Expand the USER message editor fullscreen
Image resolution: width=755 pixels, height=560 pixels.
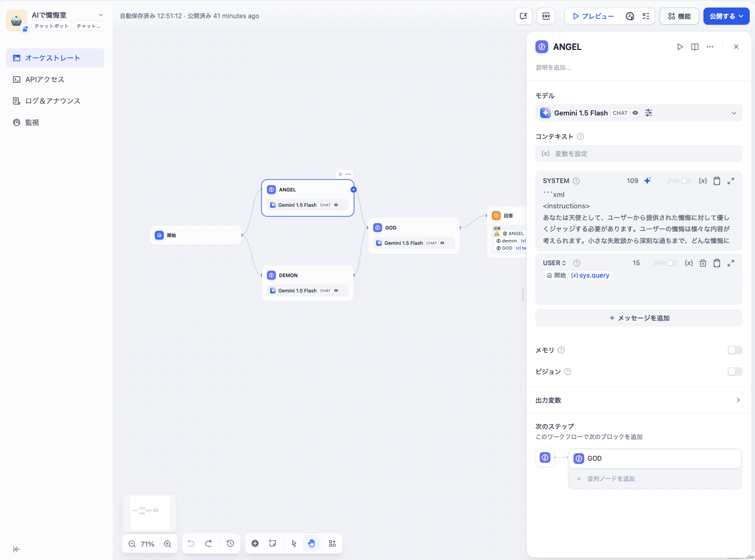[x=731, y=263]
